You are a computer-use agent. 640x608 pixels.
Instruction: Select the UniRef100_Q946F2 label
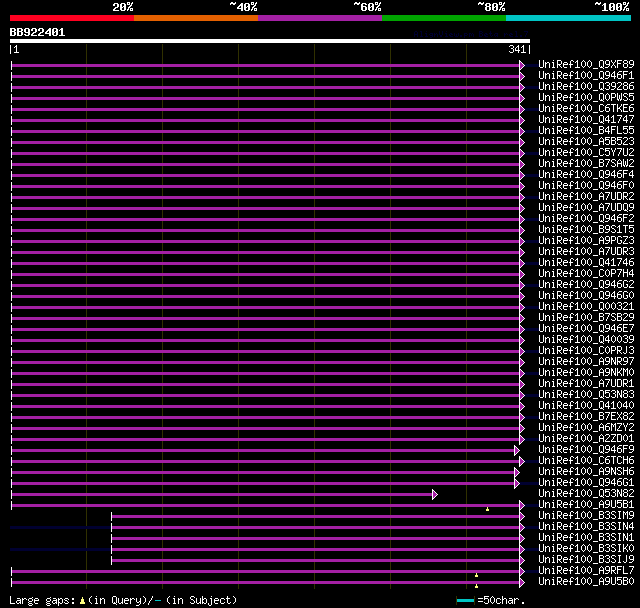[586, 219]
